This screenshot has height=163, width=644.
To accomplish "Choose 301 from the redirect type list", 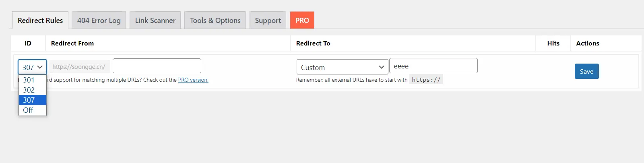I will [29, 80].
